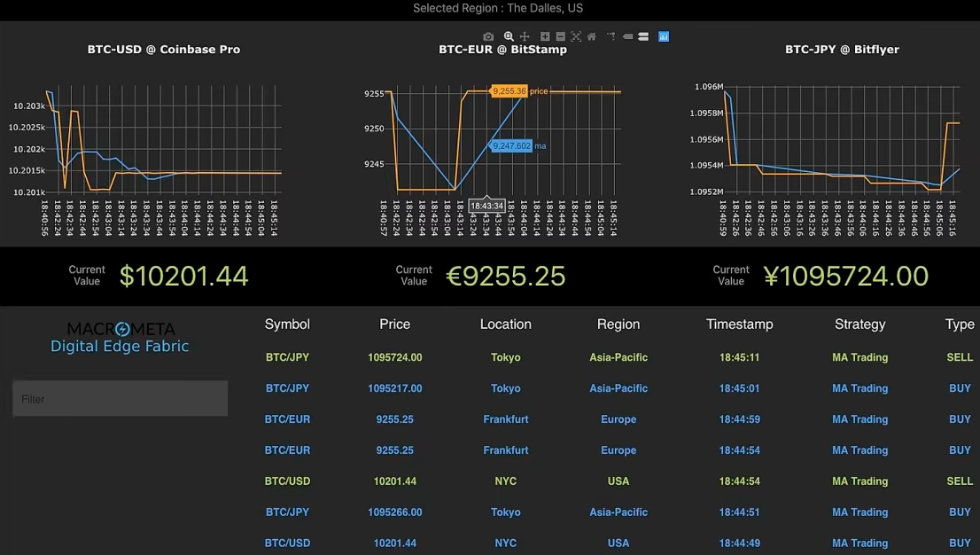980x555 pixels.
Task: Click the Digital Edge Fabric link
Action: (120, 346)
